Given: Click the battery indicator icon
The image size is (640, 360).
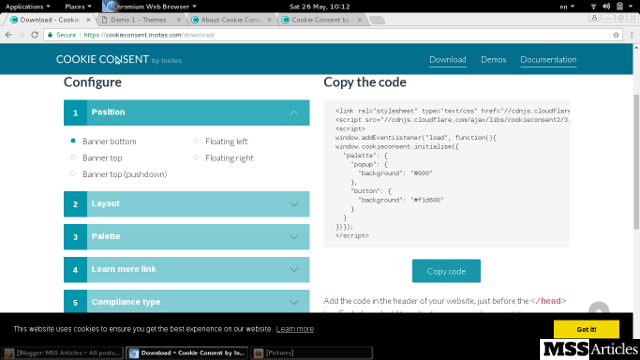Looking at the screenshot, I should (x=620, y=6).
